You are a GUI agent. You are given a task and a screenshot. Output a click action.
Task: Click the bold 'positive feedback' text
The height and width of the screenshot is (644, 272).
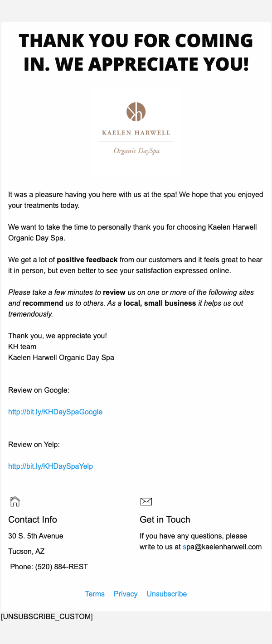pyautogui.click(x=87, y=260)
